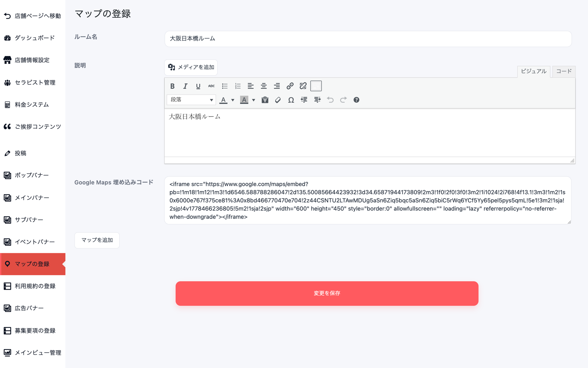Center-align the text
Image resolution: width=588 pixels, height=368 pixels.
click(264, 86)
